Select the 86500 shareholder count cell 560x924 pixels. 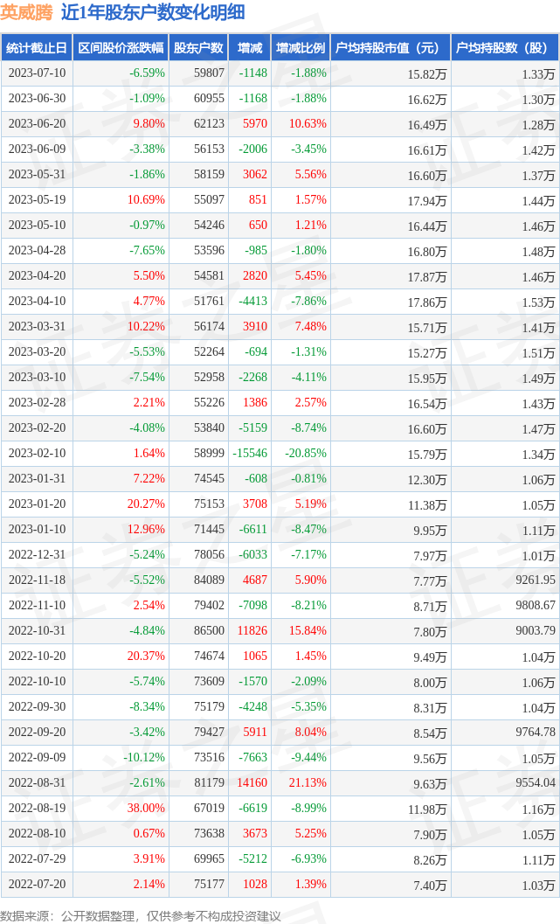coord(209,632)
